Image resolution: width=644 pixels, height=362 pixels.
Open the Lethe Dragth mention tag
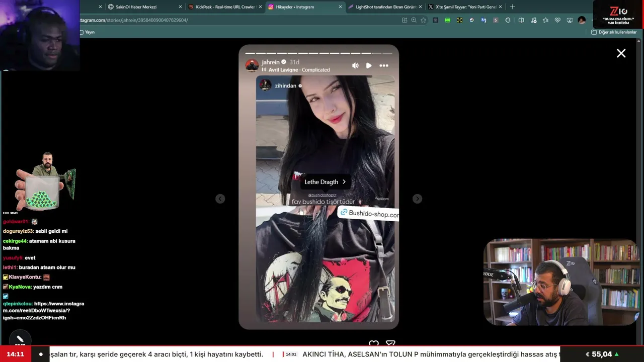tap(325, 182)
